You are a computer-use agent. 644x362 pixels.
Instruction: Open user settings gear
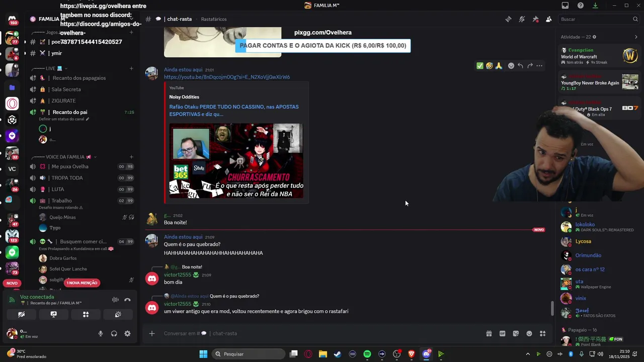pos(127,333)
